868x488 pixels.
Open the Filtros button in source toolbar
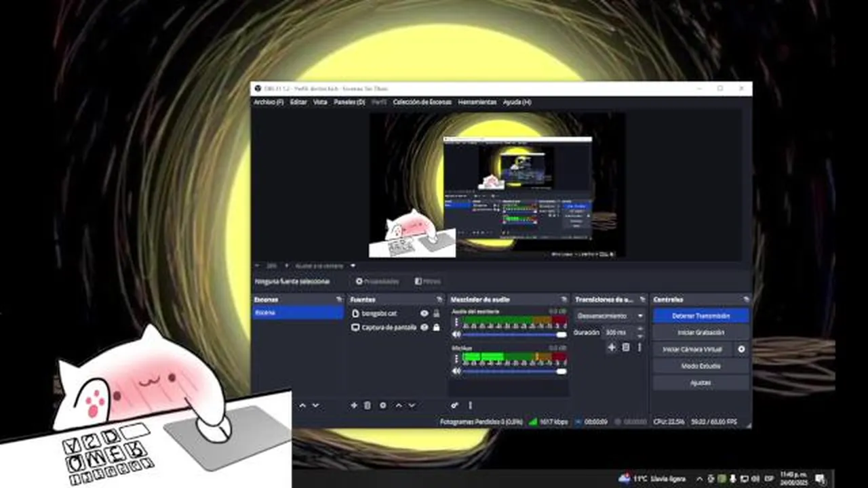tap(428, 281)
